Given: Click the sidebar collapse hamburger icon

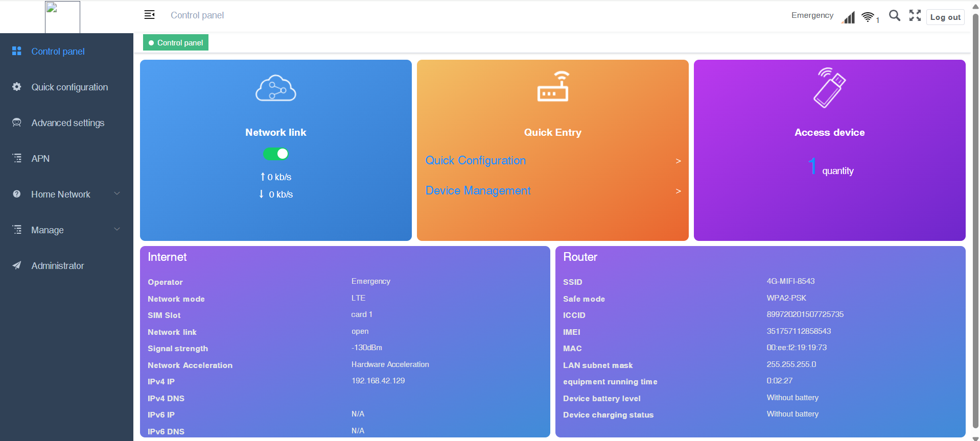Looking at the screenshot, I should pyautogui.click(x=149, y=15).
